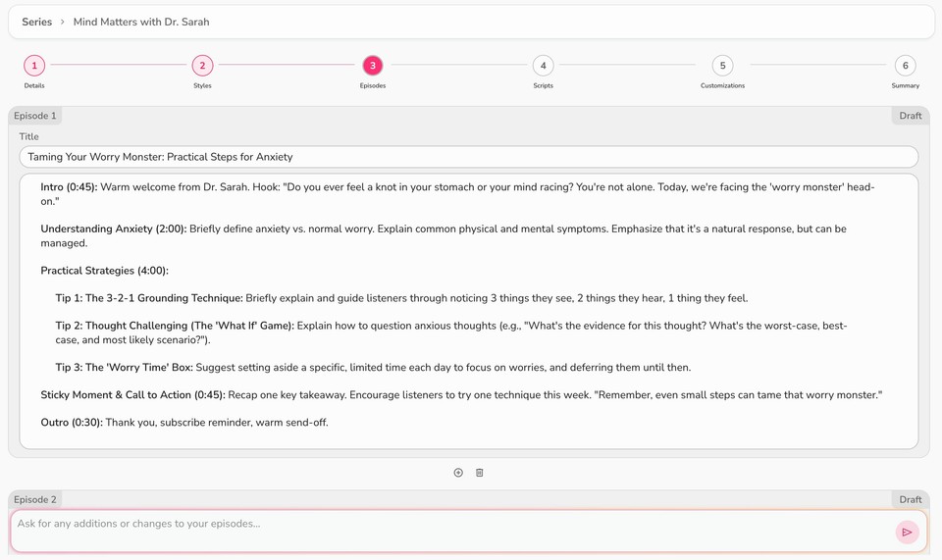Select the Episode 2 header label
This screenshot has height=560, width=942.
pos(35,499)
